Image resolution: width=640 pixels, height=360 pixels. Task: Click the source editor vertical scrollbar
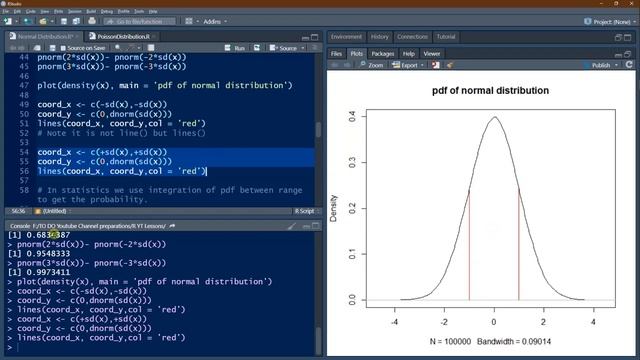318,129
